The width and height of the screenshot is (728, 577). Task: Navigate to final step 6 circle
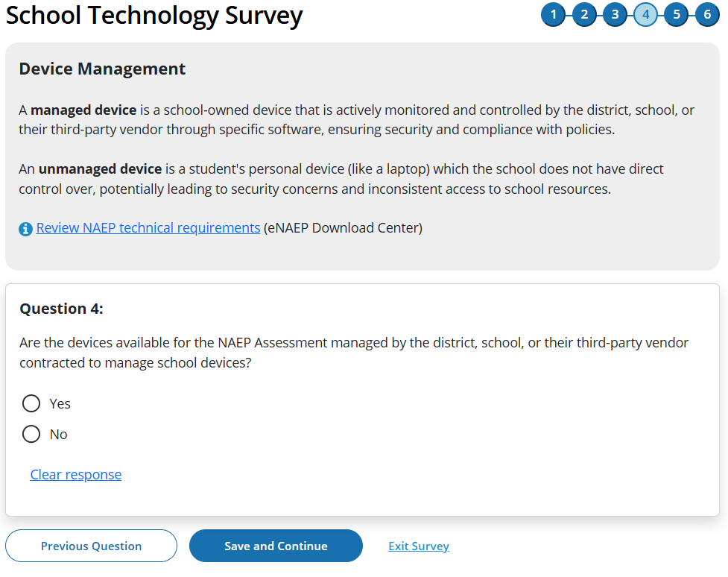[x=707, y=15]
